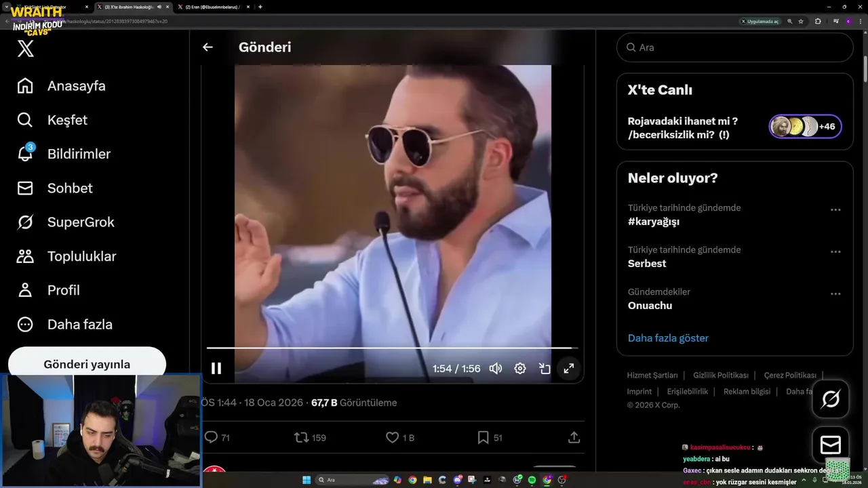Click Daha fazla göster link

click(x=668, y=338)
